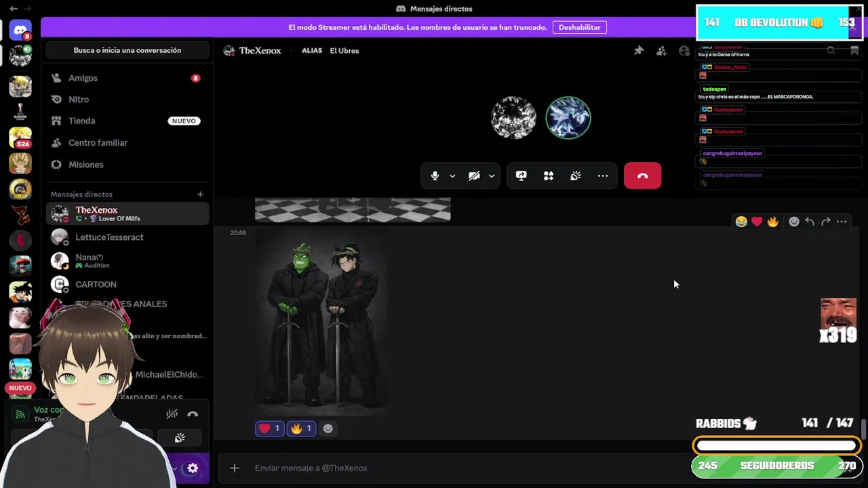
Task: Toggle noise suppression in voice panel
Action: (172, 414)
